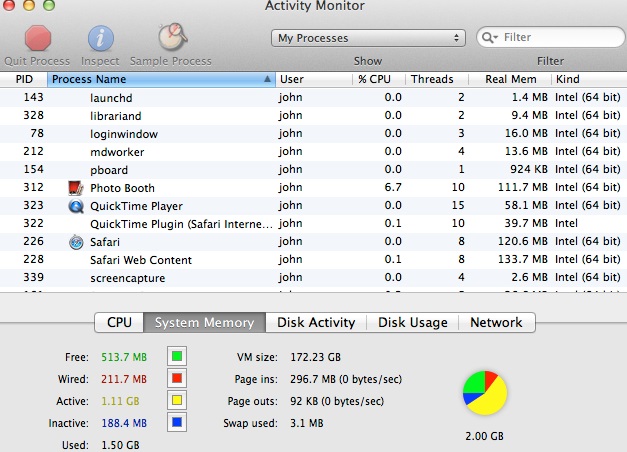Select the QuickTime Plugin (Safari Interne… row
Screen dimensions: 627x452
pyautogui.click(x=314, y=224)
